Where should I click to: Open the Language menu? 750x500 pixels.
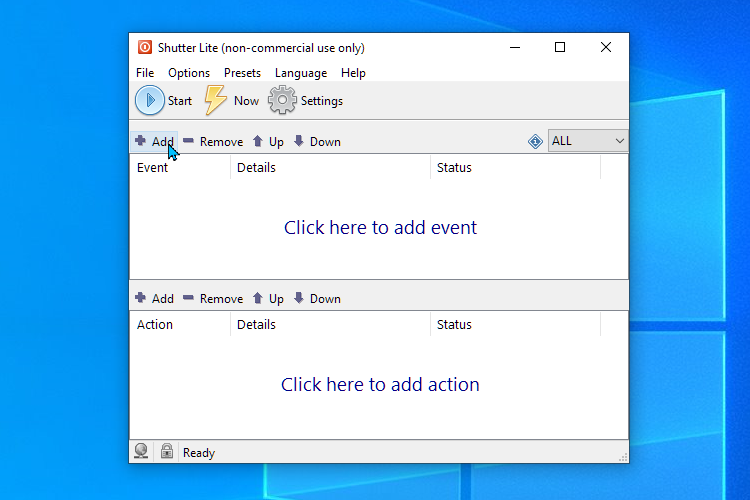coord(300,73)
